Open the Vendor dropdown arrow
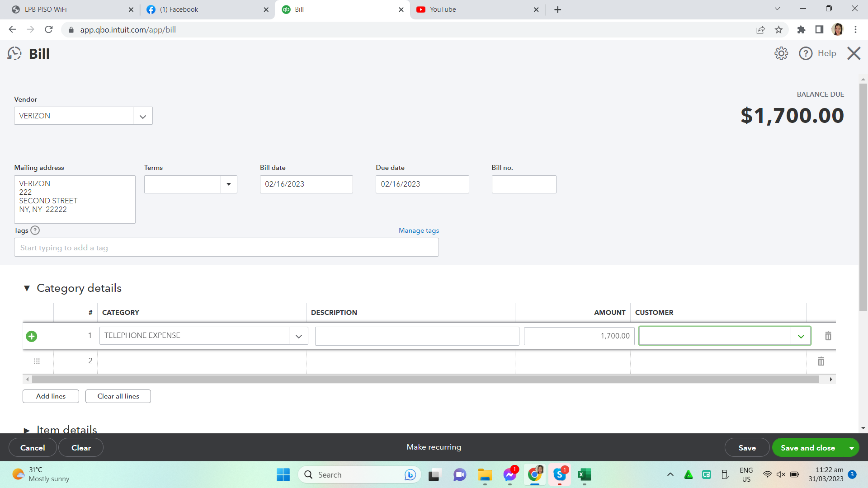This screenshot has height=488, width=868. point(143,116)
